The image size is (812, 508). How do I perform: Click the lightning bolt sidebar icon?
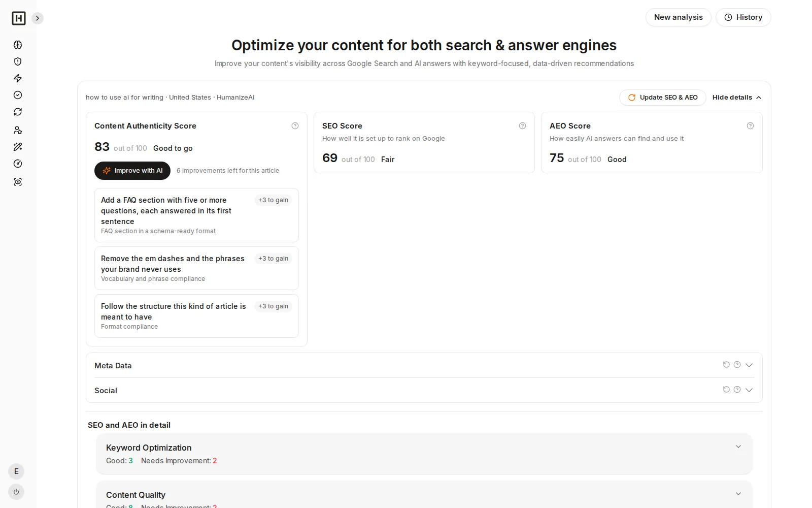coord(18,78)
